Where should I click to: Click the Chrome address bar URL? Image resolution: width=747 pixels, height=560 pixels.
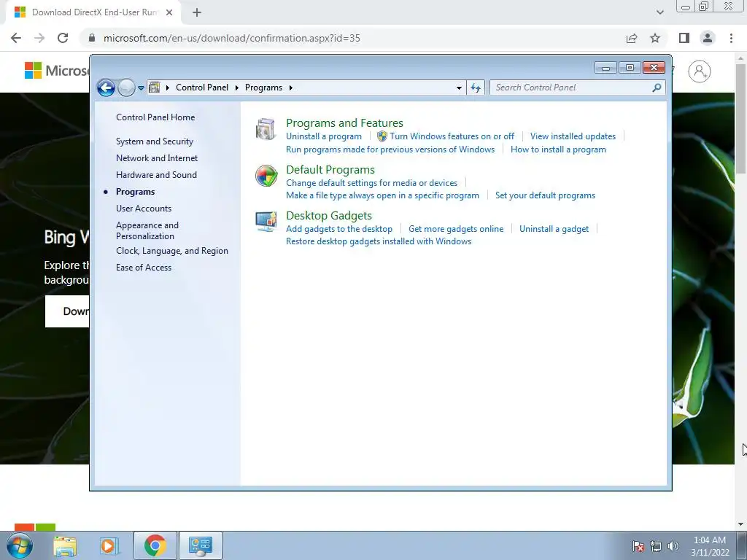(231, 38)
